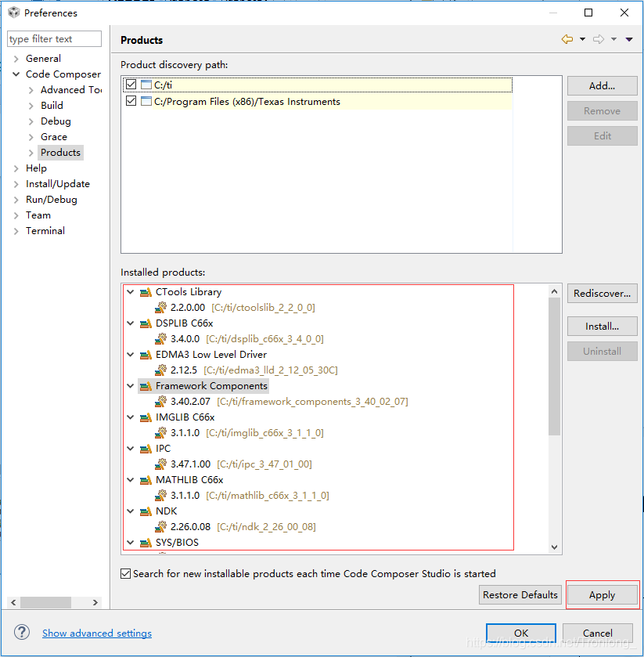Click the version icon beside 3.4.0.0

(x=160, y=338)
